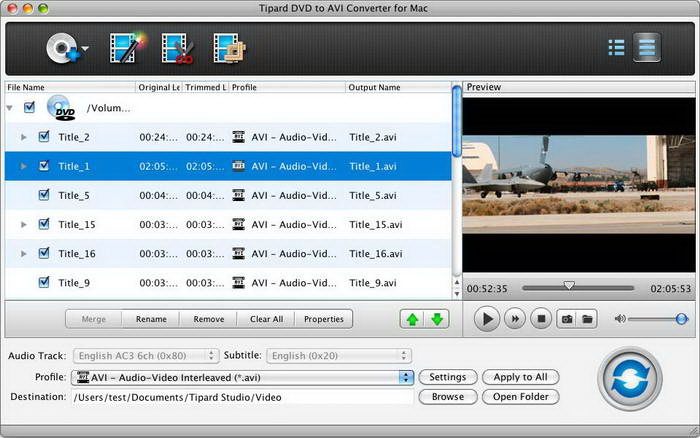Open the Load DVD dropdown arrow
This screenshot has width=700, height=438.
tap(85, 48)
